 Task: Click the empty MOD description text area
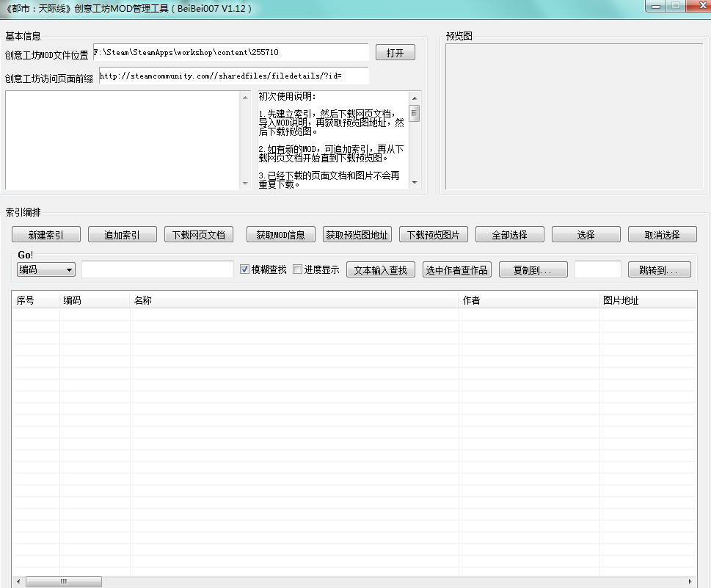click(x=123, y=140)
